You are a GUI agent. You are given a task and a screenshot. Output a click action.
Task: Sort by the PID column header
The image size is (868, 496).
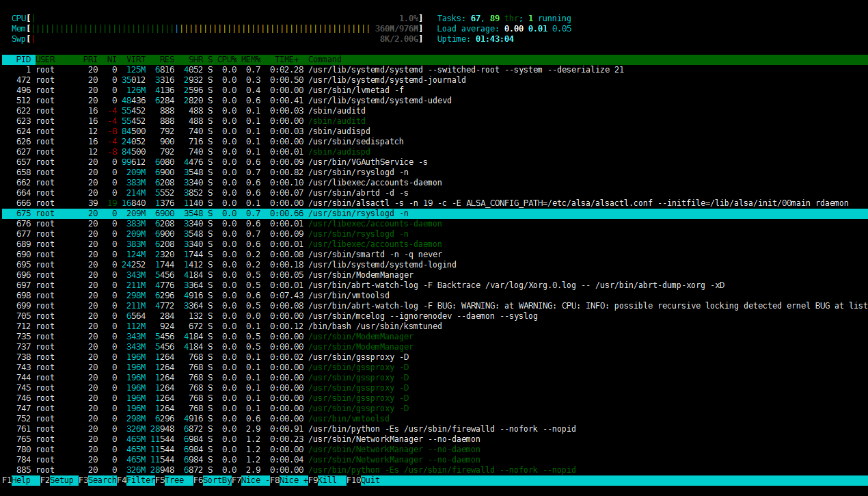point(24,60)
